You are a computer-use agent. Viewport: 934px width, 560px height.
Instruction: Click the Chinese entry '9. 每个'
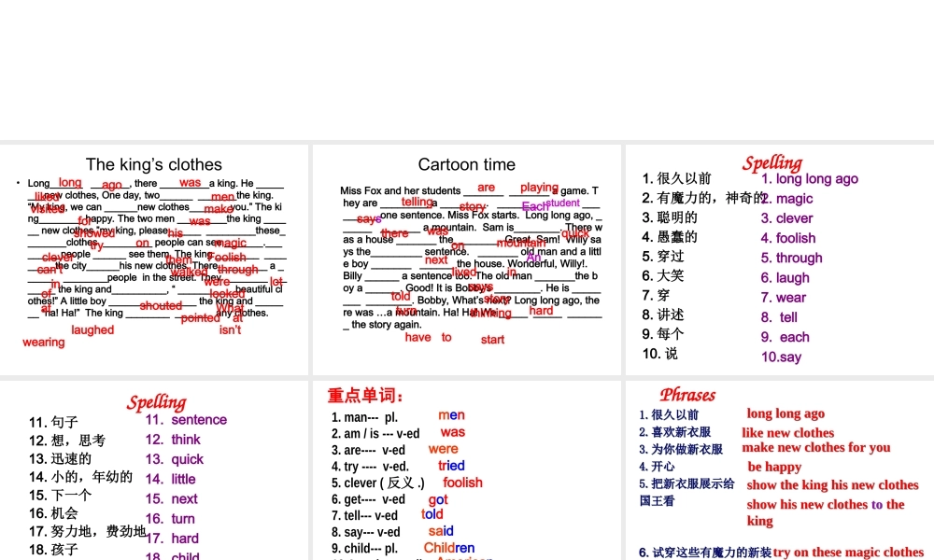tap(663, 334)
